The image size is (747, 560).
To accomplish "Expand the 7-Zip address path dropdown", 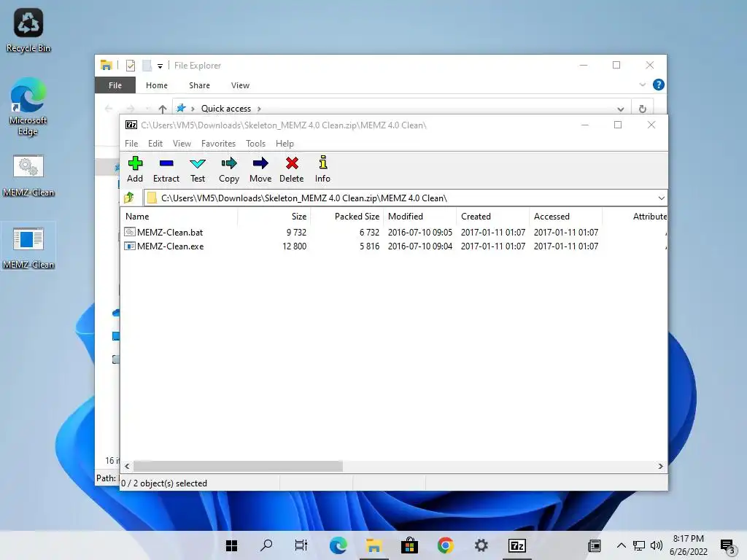I will (661, 198).
